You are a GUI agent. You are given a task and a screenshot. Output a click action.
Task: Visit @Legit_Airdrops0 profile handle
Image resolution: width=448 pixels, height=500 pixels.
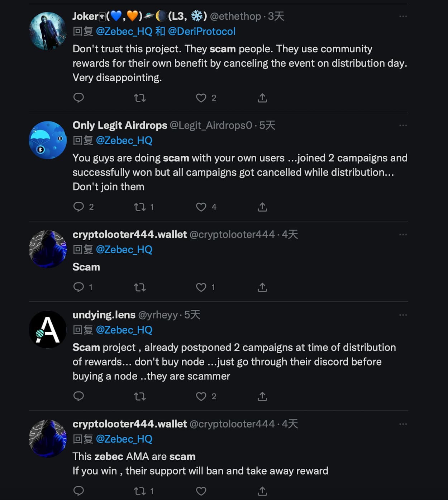click(x=211, y=125)
